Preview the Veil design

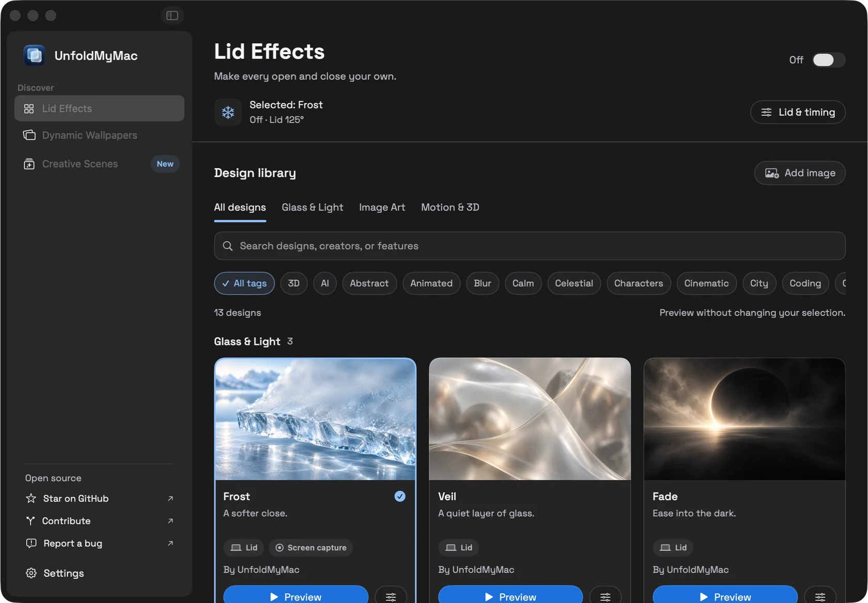(510, 596)
